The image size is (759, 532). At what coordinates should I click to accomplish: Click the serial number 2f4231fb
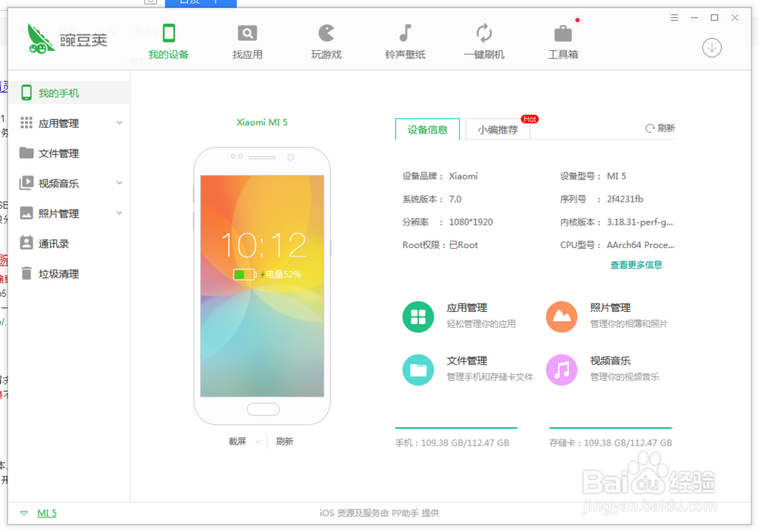click(625, 199)
